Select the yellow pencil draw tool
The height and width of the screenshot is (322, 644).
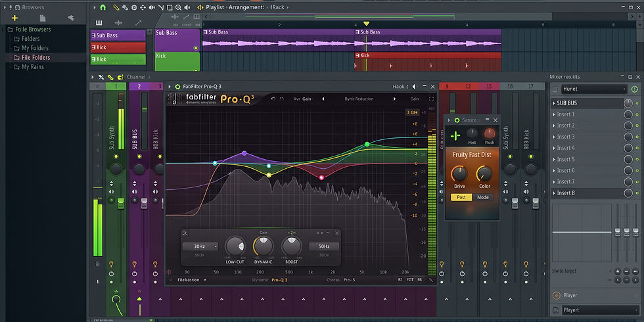pos(116,7)
